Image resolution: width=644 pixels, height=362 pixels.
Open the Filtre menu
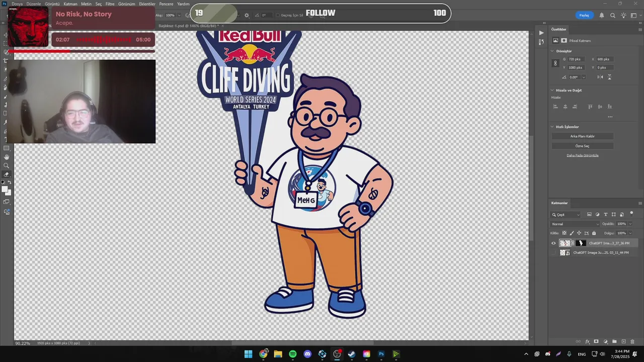point(110,4)
